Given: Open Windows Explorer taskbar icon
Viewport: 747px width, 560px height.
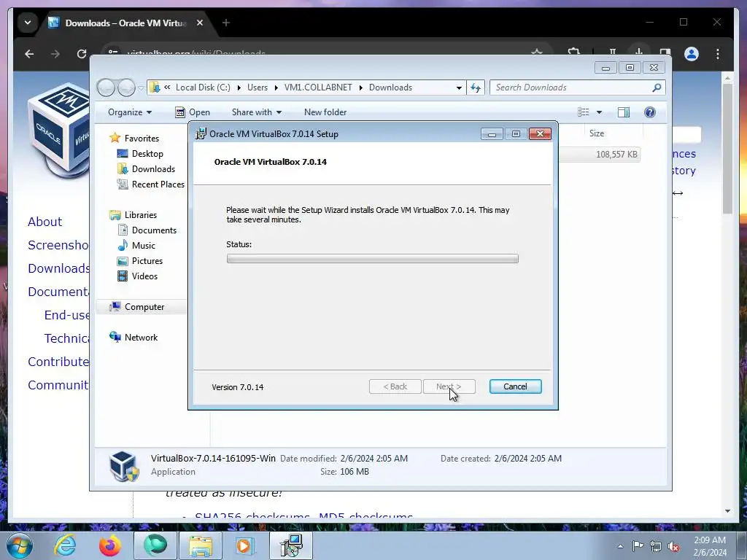Looking at the screenshot, I should (201, 545).
